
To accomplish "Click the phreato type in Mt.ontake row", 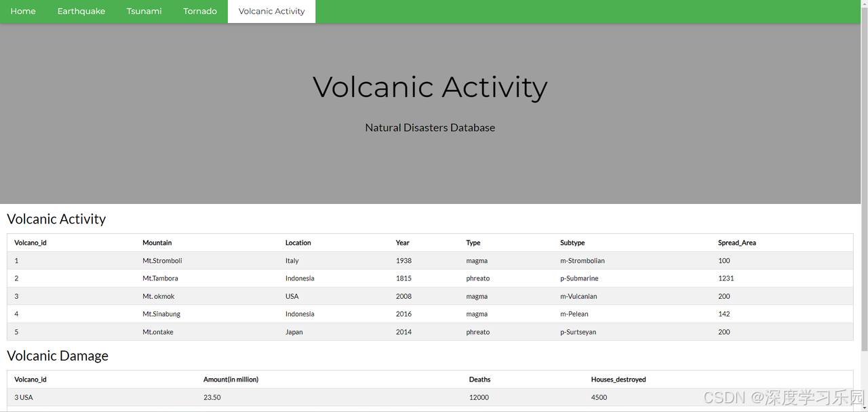I will [x=478, y=332].
